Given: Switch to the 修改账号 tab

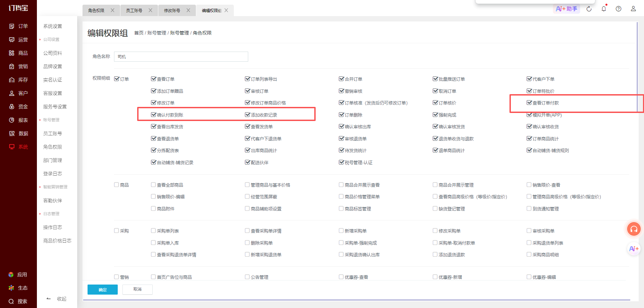Looking at the screenshot, I should pos(172,10).
